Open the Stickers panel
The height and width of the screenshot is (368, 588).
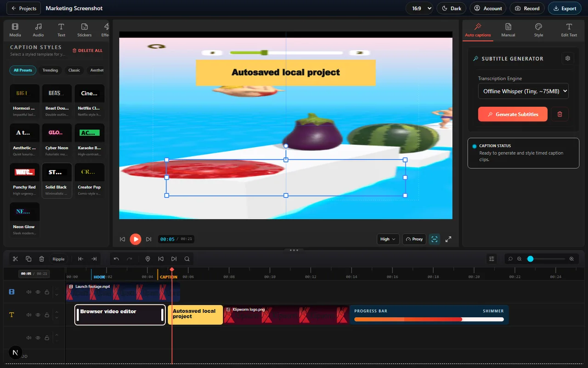tap(84, 30)
